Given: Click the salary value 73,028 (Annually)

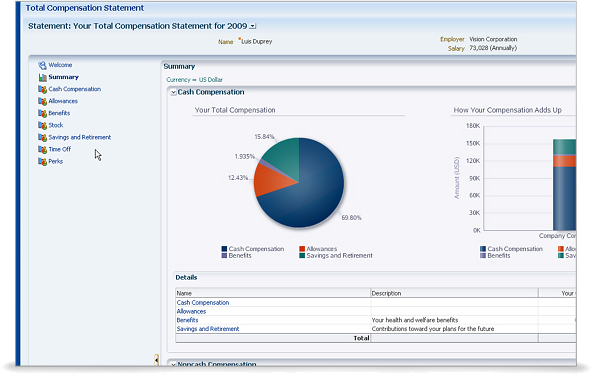Looking at the screenshot, I should [493, 48].
